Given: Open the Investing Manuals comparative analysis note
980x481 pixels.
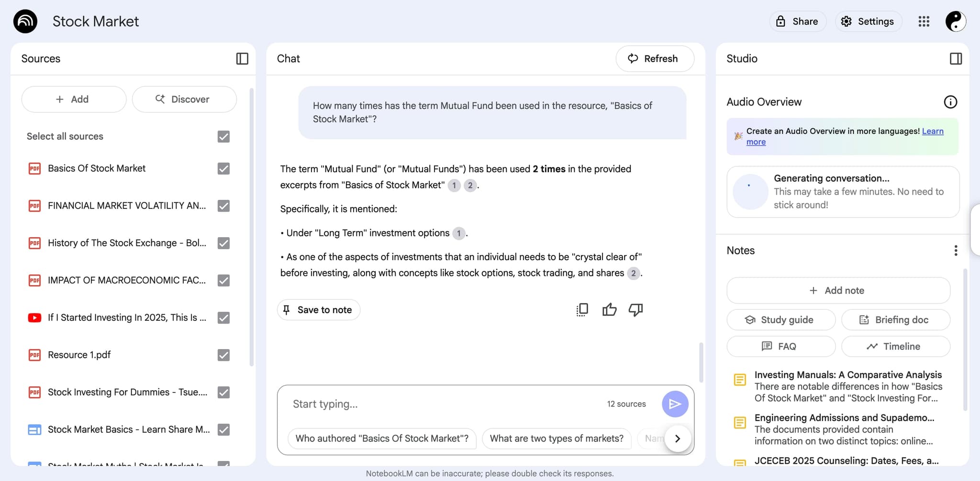Looking at the screenshot, I should point(847,386).
